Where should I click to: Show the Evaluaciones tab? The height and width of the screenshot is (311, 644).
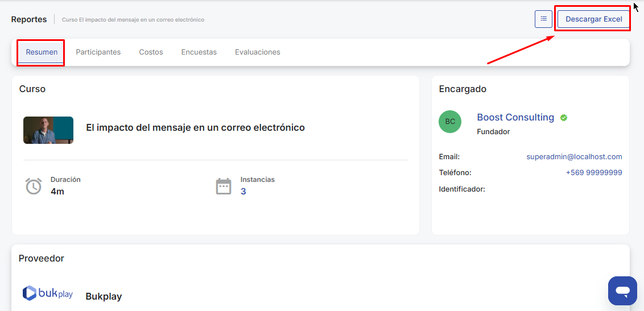point(258,52)
